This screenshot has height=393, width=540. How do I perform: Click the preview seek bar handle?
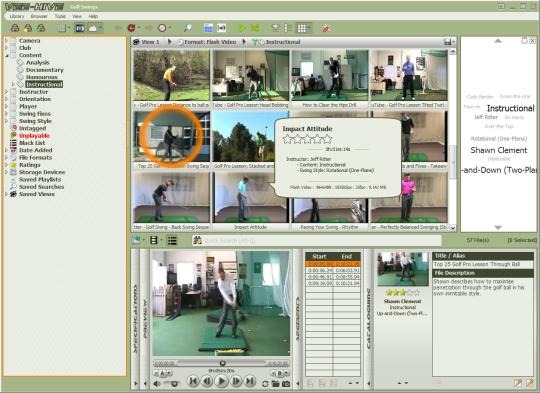(222, 363)
